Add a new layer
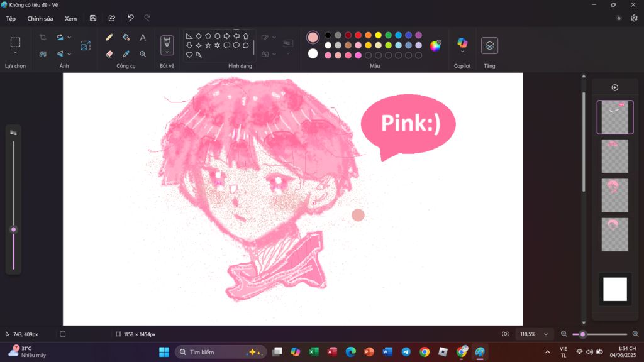The image size is (644, 362). 615,87
